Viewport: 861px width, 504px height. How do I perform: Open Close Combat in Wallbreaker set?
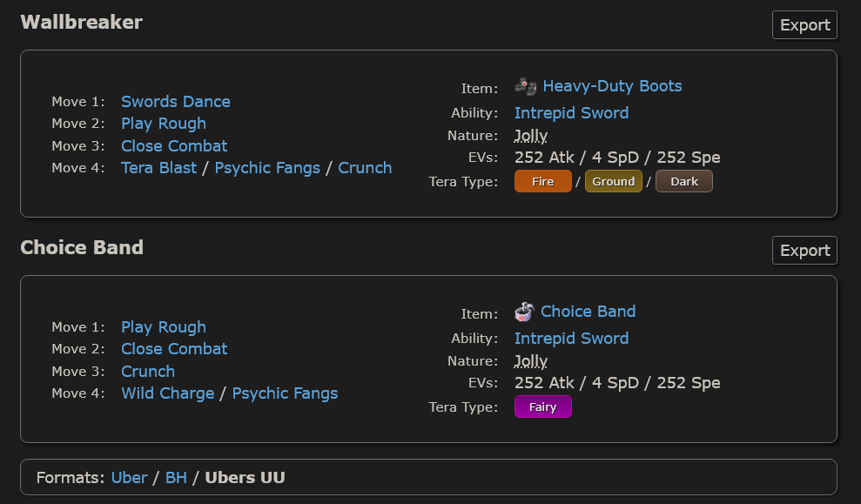174,146
